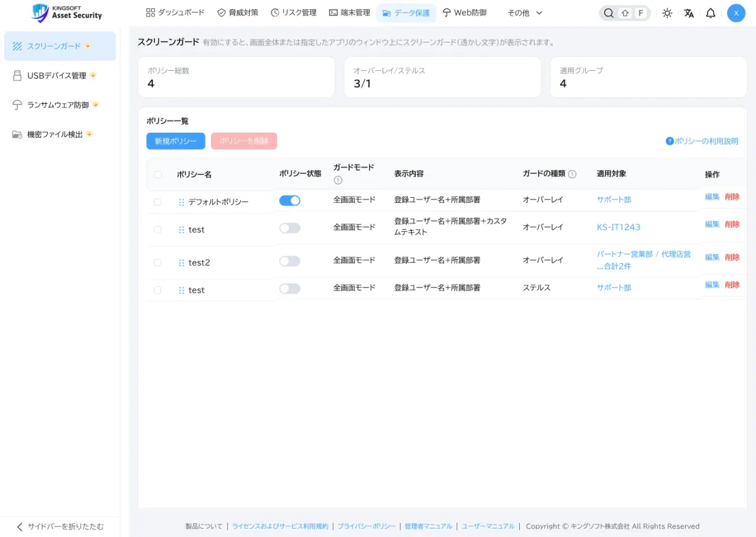The height and width of the screenshot is (537, 756).
Task: Click the info icon under ガードモード
Action: 338,180
